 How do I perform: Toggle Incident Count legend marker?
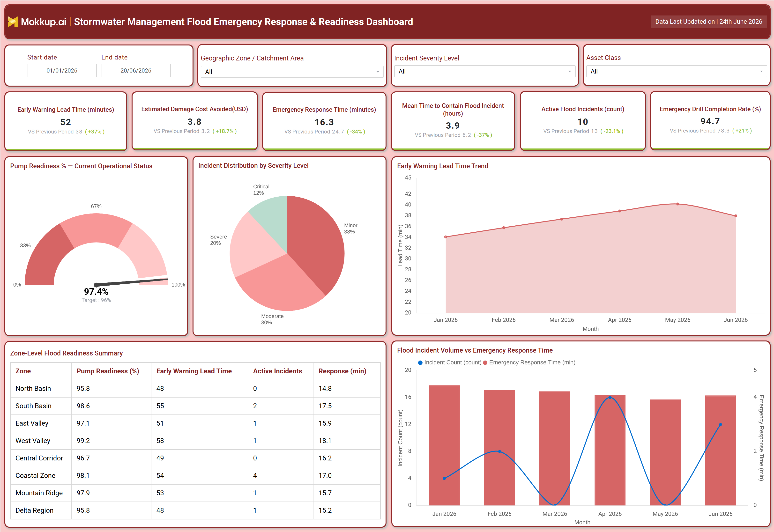pos(420,363)
